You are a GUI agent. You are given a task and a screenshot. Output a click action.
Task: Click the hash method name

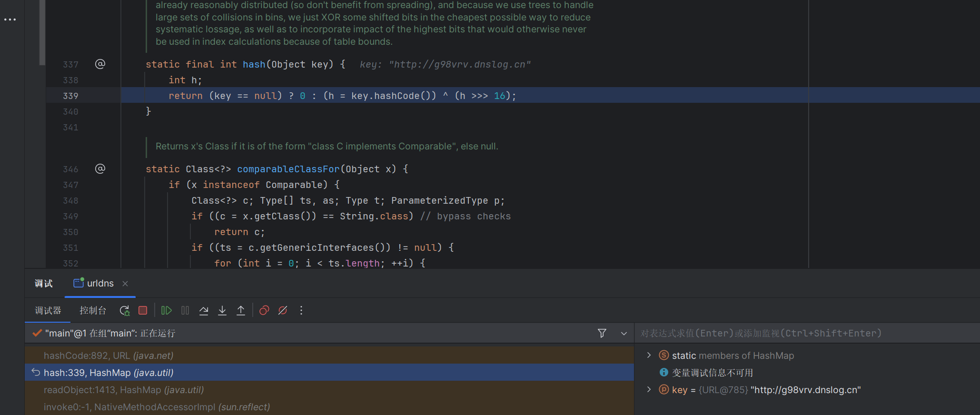coord(254,64)
